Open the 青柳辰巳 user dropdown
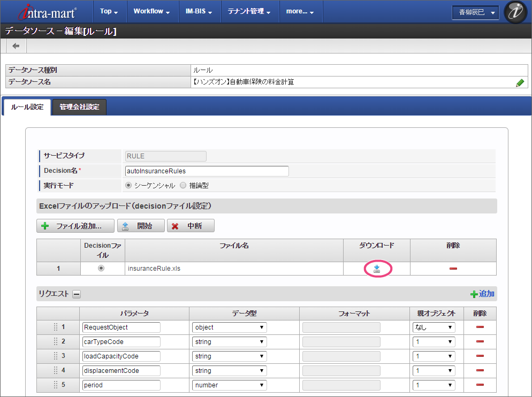 pyautogui.click(x=475, y=12)
